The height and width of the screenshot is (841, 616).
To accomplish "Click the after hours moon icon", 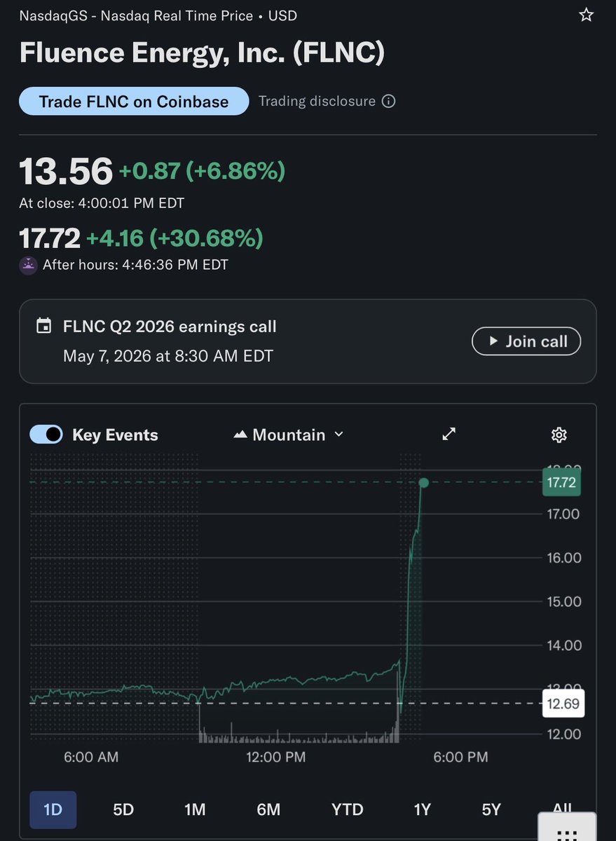I will pos(28,265).
